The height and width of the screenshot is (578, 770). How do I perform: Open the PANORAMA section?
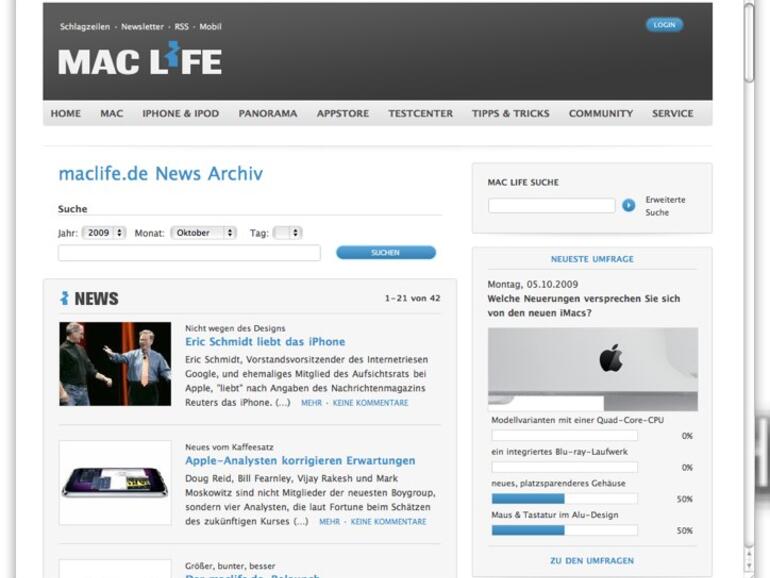(x=268, y=113)
